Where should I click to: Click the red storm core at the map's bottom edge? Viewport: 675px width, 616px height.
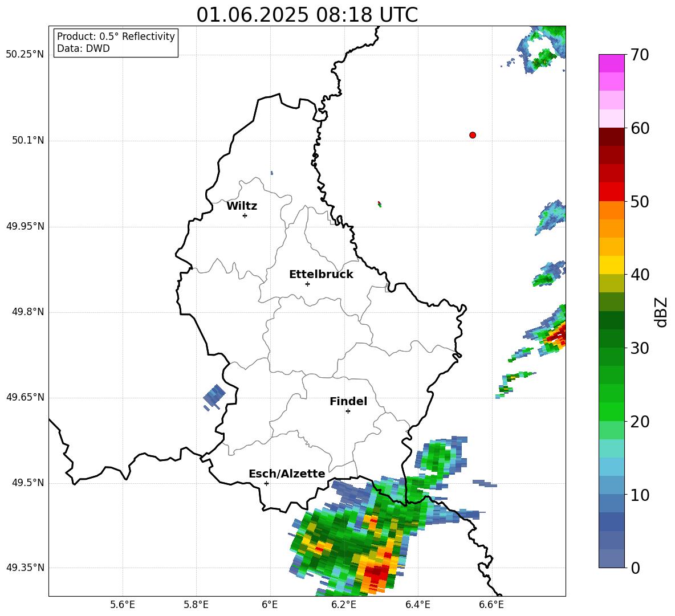tap(376, 573)
